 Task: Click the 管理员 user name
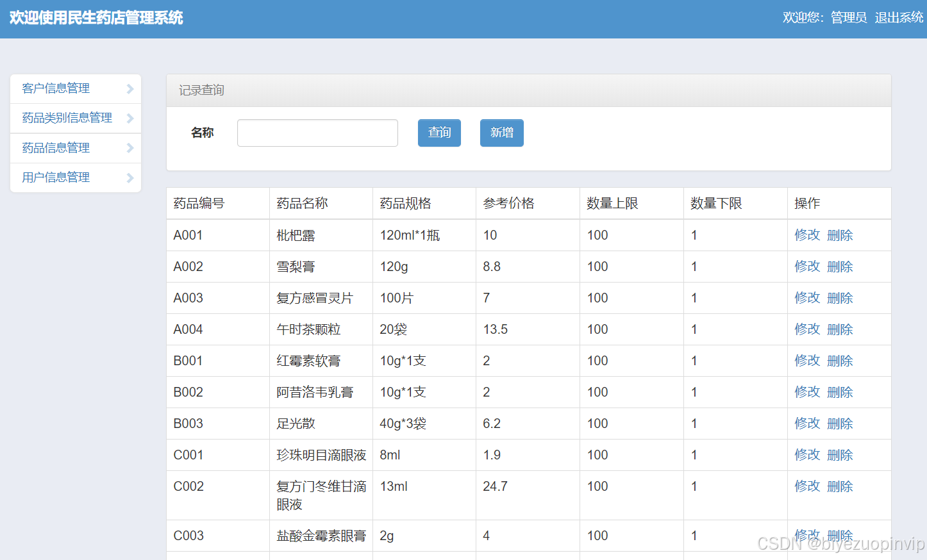pyautogui.click(x=849, y=17)
